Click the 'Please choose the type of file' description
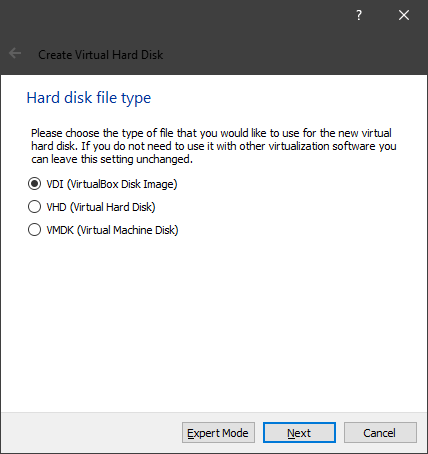Screen dimensions: 428x454 pos(214,146)
